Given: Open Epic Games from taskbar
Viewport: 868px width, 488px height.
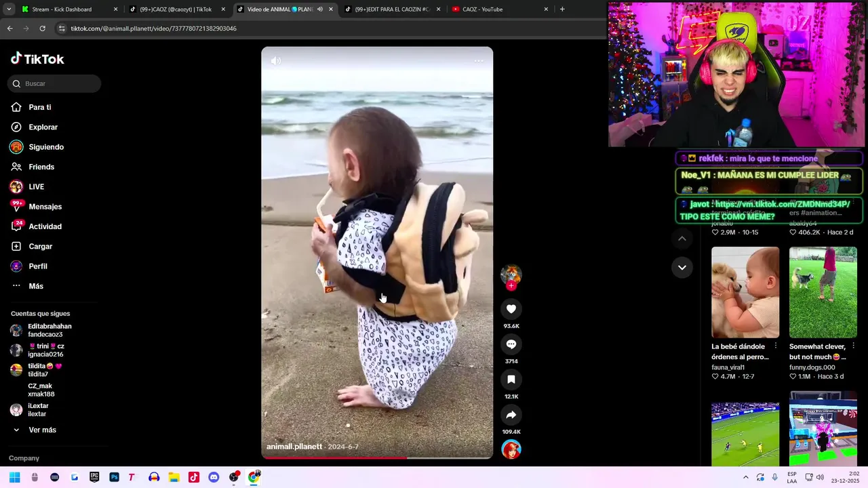Looking at the screenshot, I should pyautogui.click(x=94, y=477).
